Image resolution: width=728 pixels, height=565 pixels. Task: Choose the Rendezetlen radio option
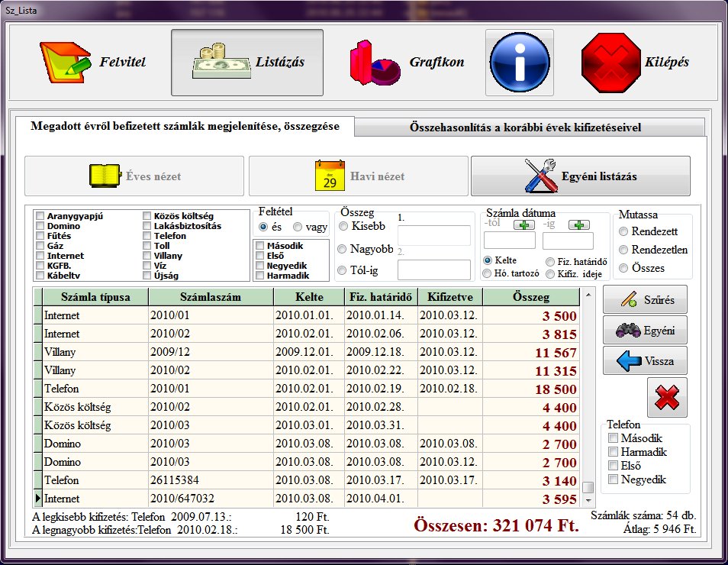coord(624,250)
